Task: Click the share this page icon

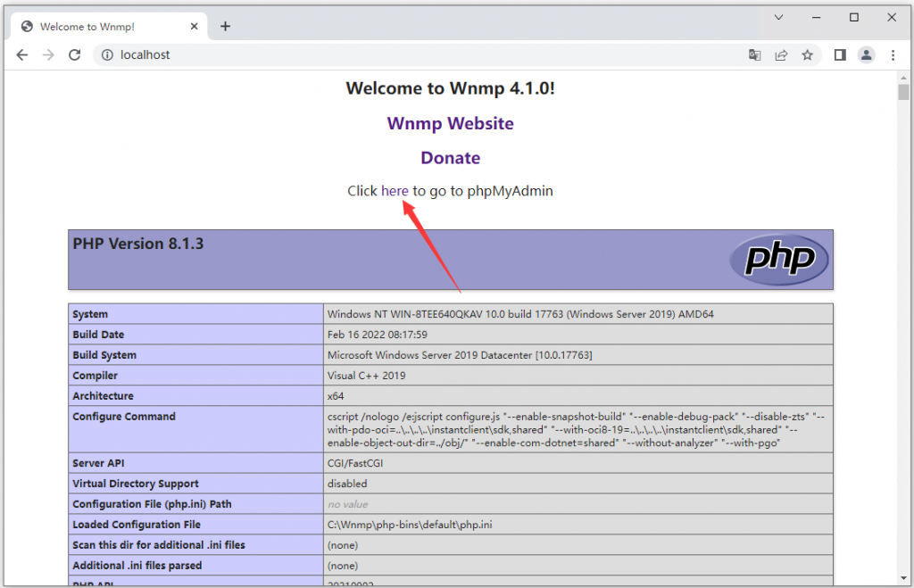Action: click(x=781, y=54)
